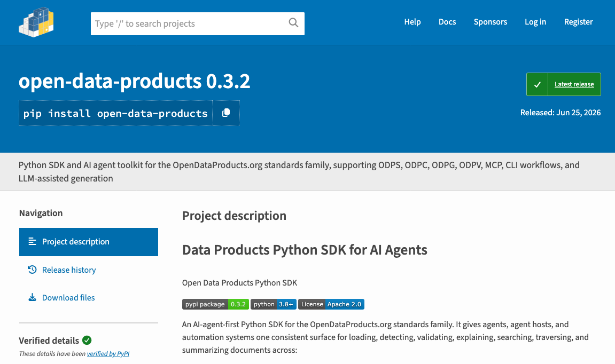Click the Release history clock icon
This screenshot has width=615, height=364.
click(32, 270)
